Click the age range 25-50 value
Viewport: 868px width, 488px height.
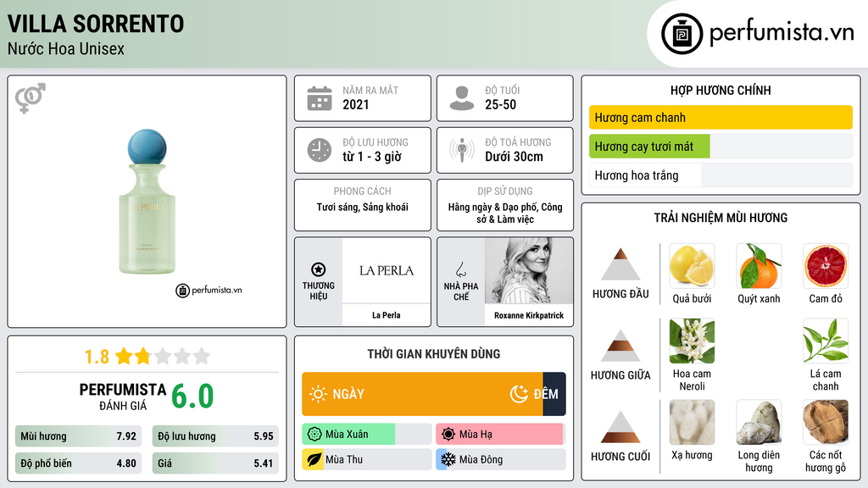(500, 104)
